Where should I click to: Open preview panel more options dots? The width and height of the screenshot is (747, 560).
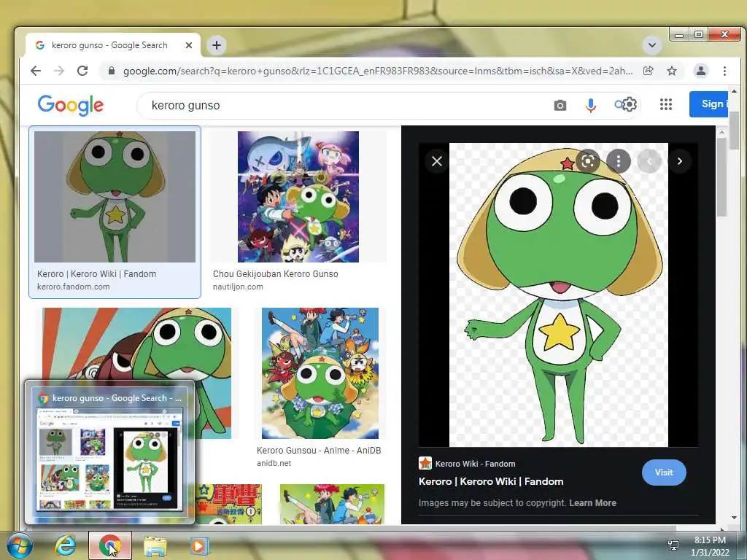pyautogui.click(x=619, y=161)
